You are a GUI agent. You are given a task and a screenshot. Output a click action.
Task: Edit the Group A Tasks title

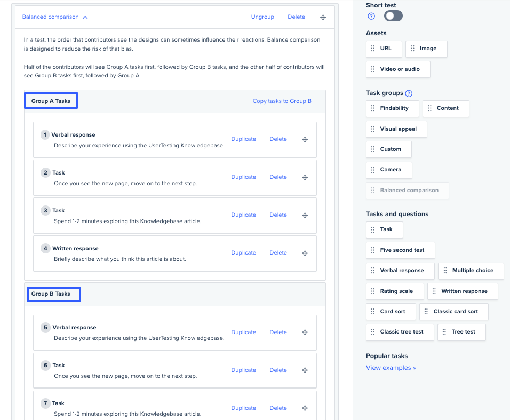tap(51, 101)
